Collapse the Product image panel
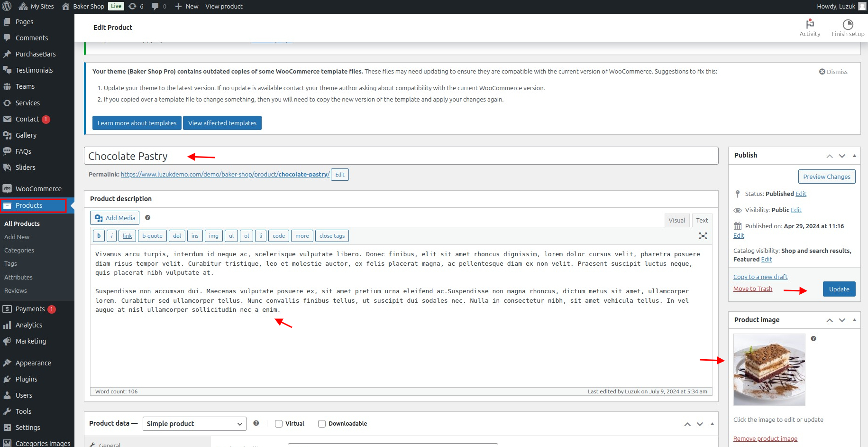868x447 pixels. pos(854,320)
